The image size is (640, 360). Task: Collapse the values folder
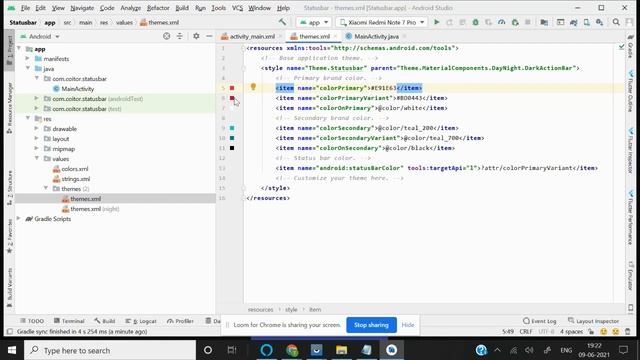[x=36, y=158]
